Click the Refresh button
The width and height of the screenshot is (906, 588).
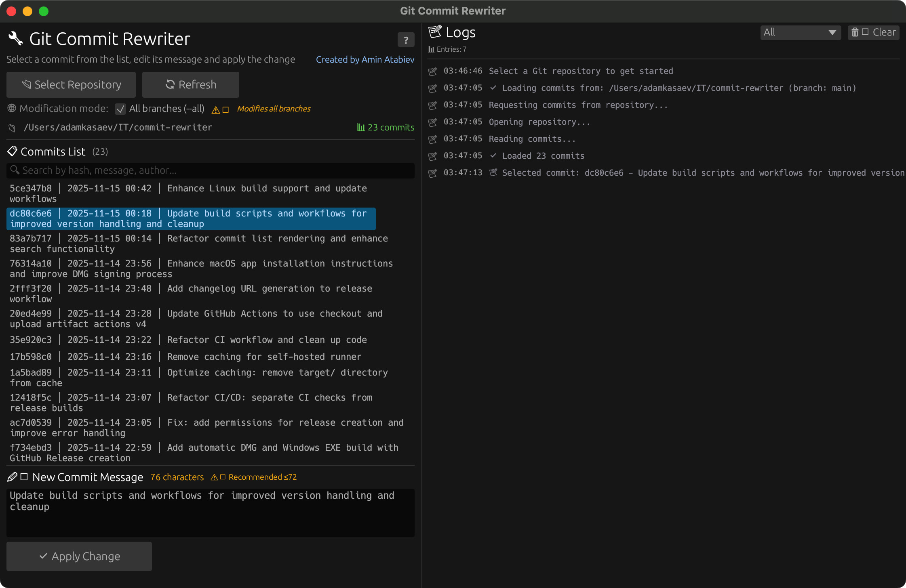[x=191, y=85]
